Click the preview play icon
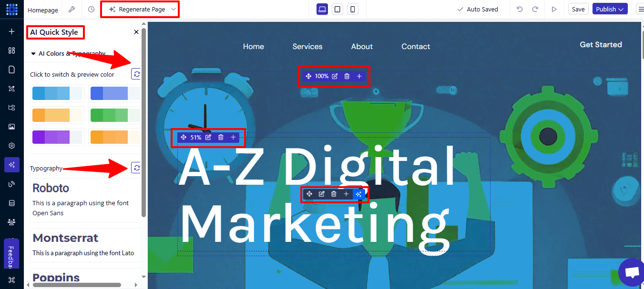This screenshot has height=289, width=644. point(554,9)
